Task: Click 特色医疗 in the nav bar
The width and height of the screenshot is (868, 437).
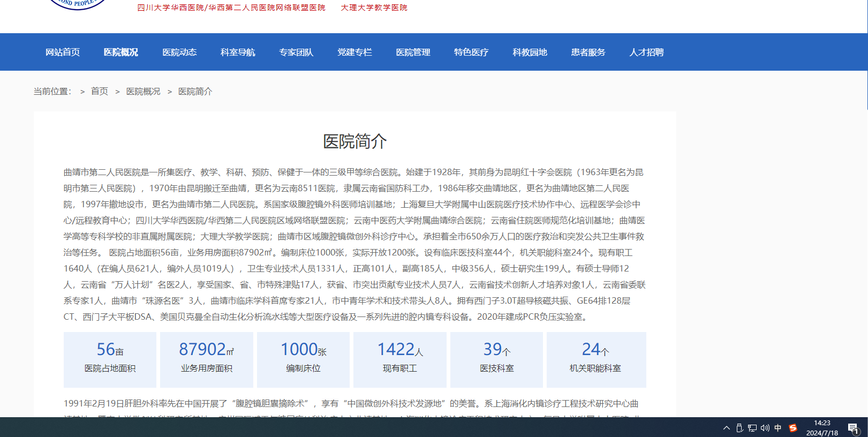Action: (x=471, y=52)
